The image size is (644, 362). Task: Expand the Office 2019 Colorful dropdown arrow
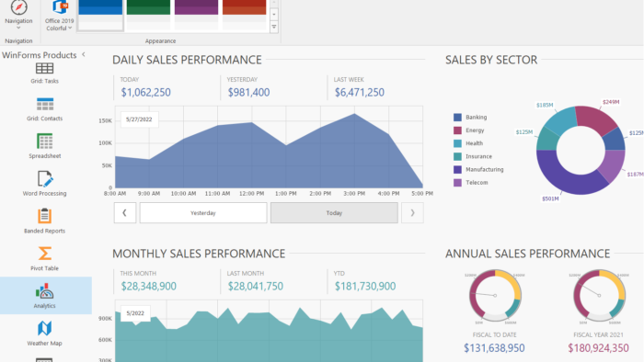click(70, 28)
